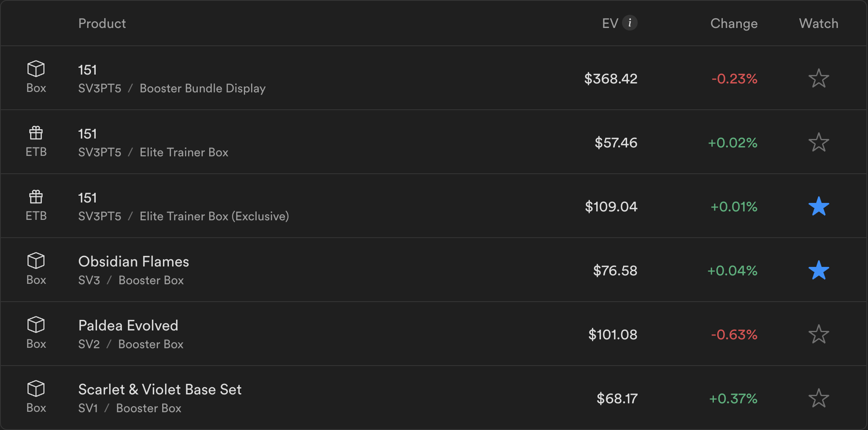Screen dimensions: 868x430
Task: Click the $368.42 EV value
Action: (x=611, y=79)
